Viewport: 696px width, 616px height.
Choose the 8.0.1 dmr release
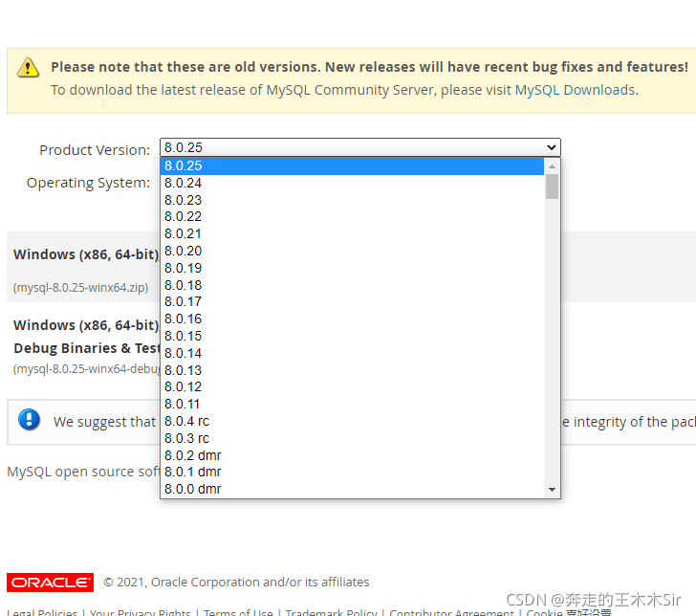coord(352,473)
